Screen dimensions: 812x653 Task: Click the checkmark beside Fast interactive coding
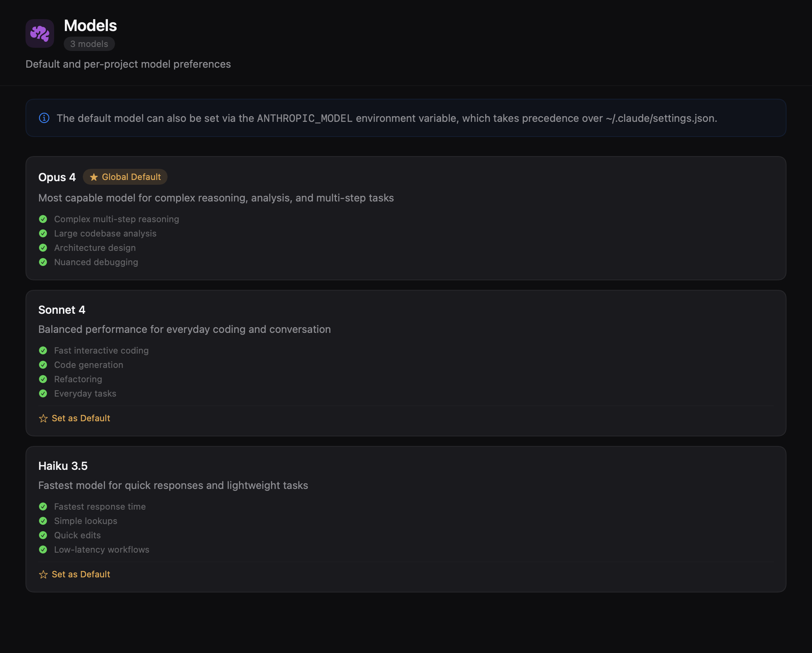(x=43, y=350)
